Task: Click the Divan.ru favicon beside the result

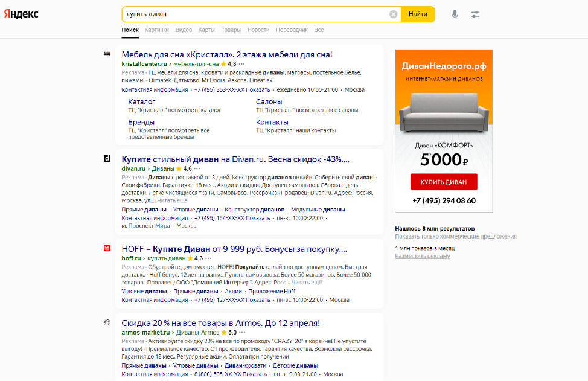Action: click(x=107, y=159)
